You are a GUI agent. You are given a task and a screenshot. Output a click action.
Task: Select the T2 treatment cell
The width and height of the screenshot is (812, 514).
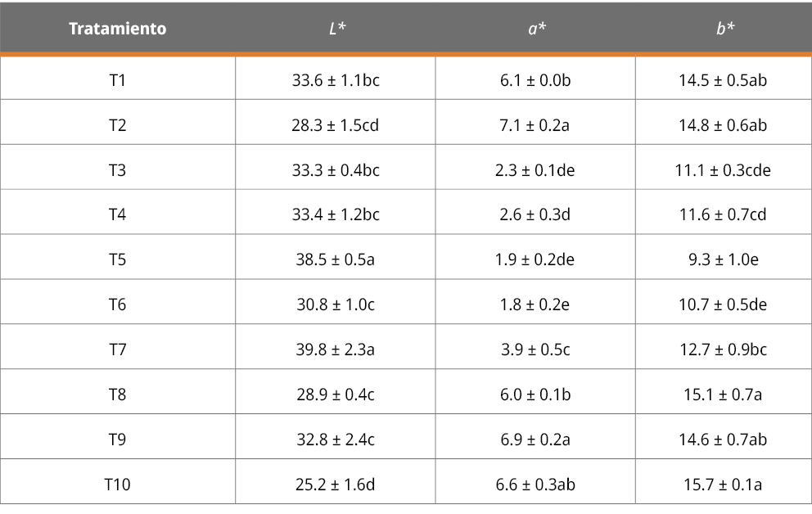coord(117,125)
